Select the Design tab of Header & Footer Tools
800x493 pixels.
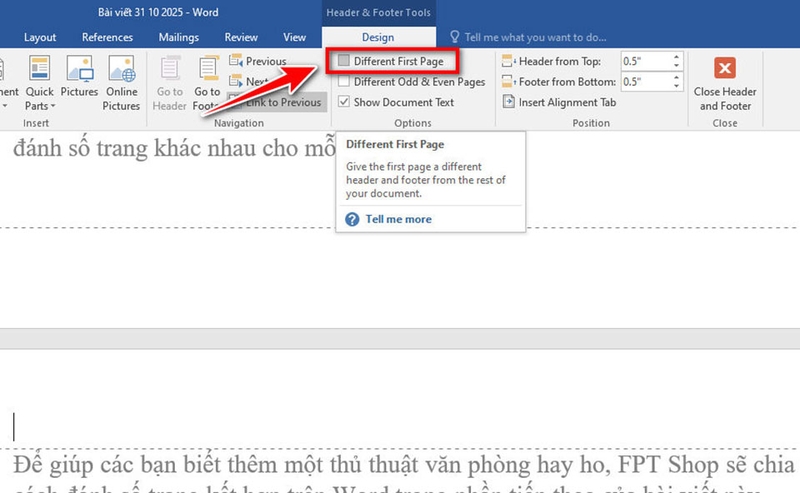[x=378, y=37]
